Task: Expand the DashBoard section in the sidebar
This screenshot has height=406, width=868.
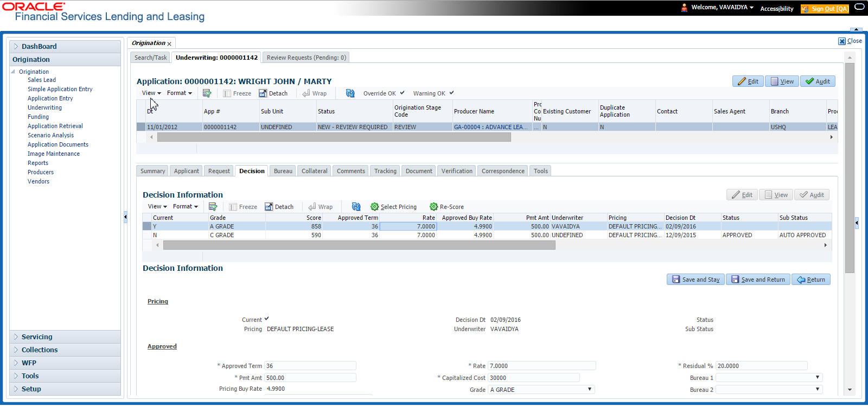Action: [x=65, y=47]
